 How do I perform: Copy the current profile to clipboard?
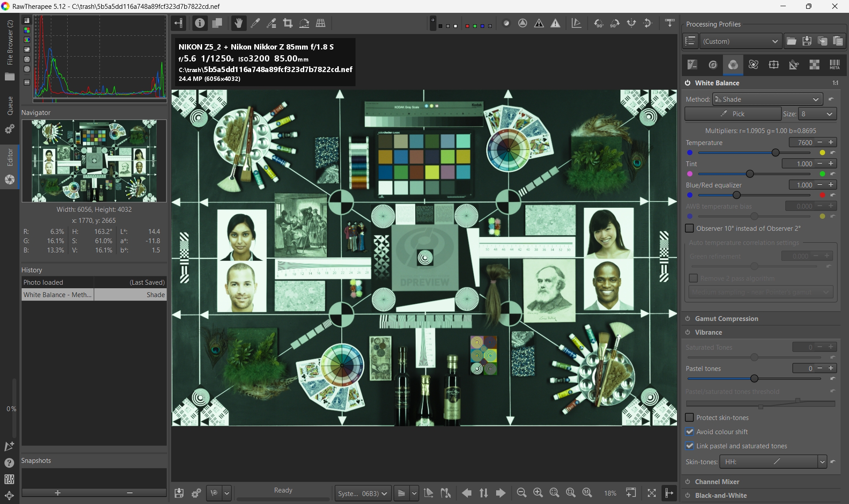pos(822,41)
